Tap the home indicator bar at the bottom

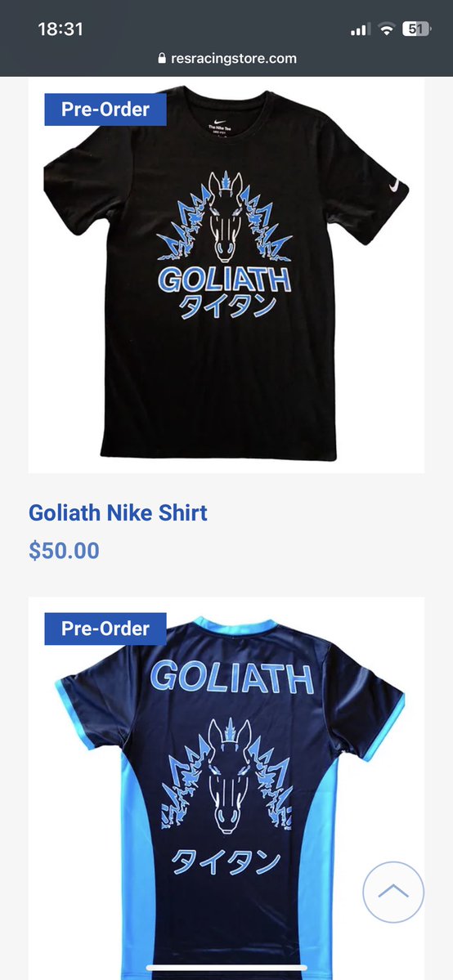click(226, 968)
